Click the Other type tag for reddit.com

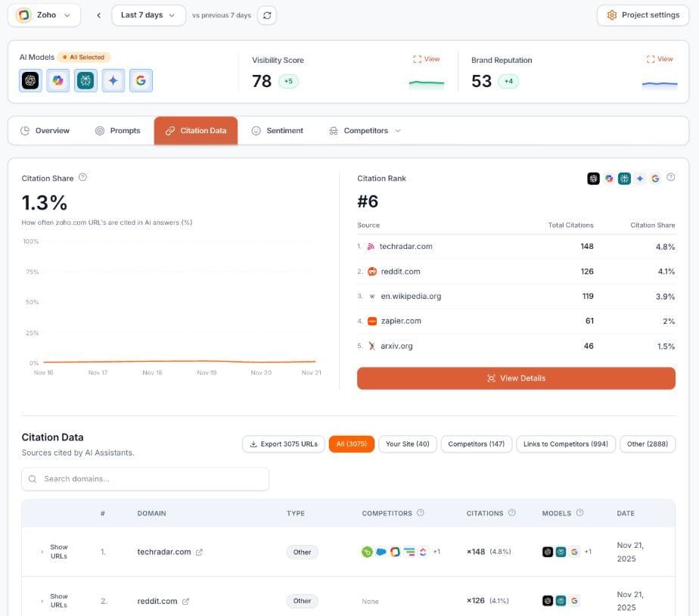tap(303, 601)
